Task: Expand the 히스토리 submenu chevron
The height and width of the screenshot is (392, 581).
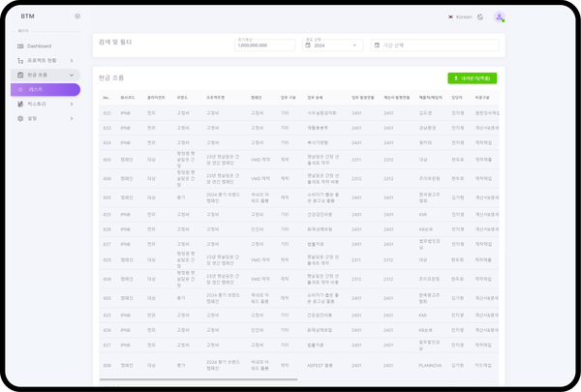Action: pos(72,105)
